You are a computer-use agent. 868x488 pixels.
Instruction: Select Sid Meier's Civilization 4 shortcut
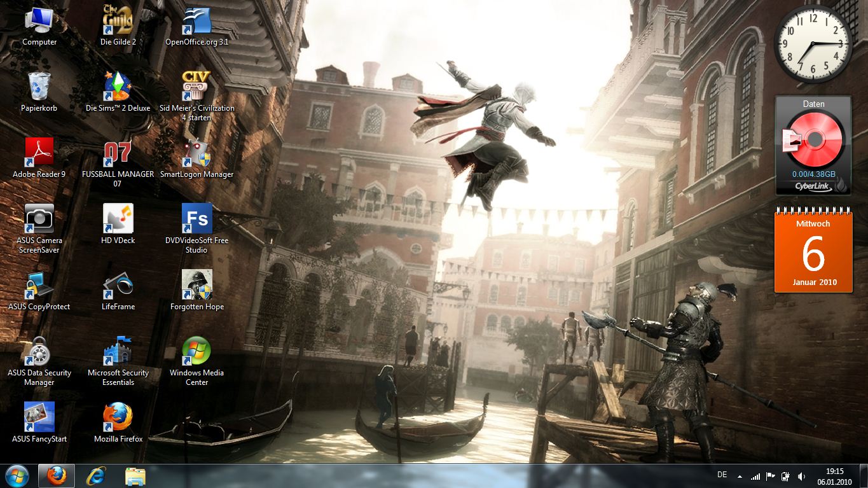(197, 97)
